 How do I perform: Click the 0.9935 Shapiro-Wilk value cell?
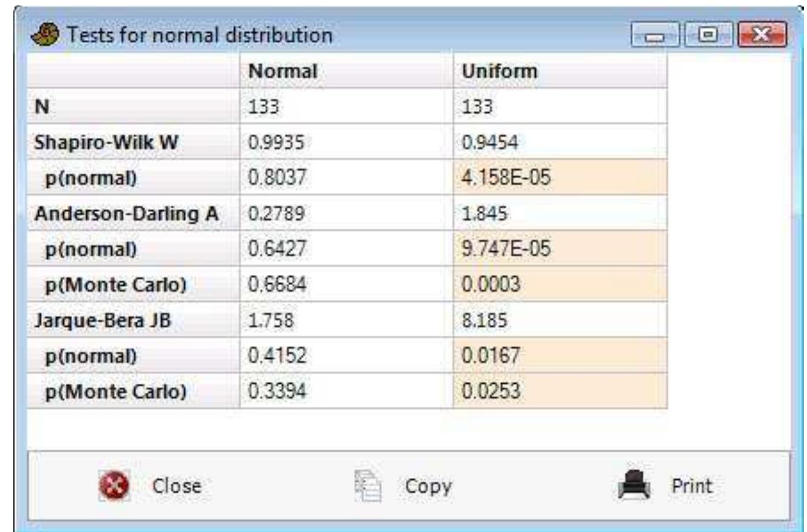(346, 142)
